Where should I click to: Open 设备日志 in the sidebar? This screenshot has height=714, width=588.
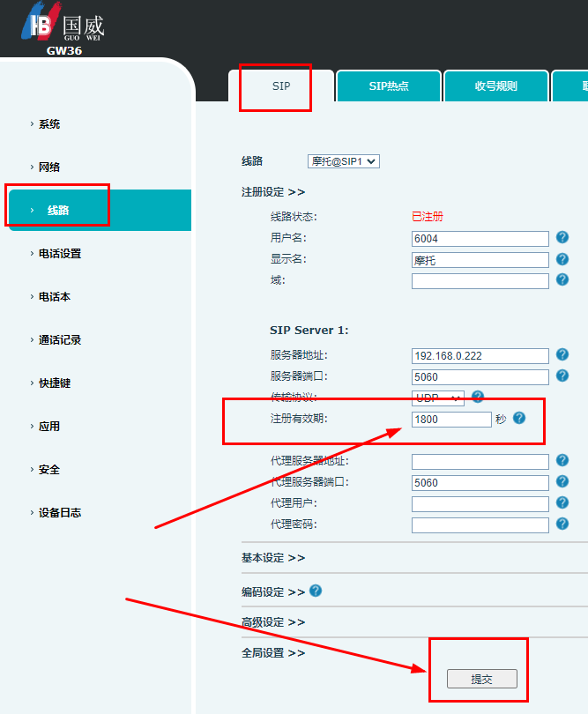click(59, 513)
